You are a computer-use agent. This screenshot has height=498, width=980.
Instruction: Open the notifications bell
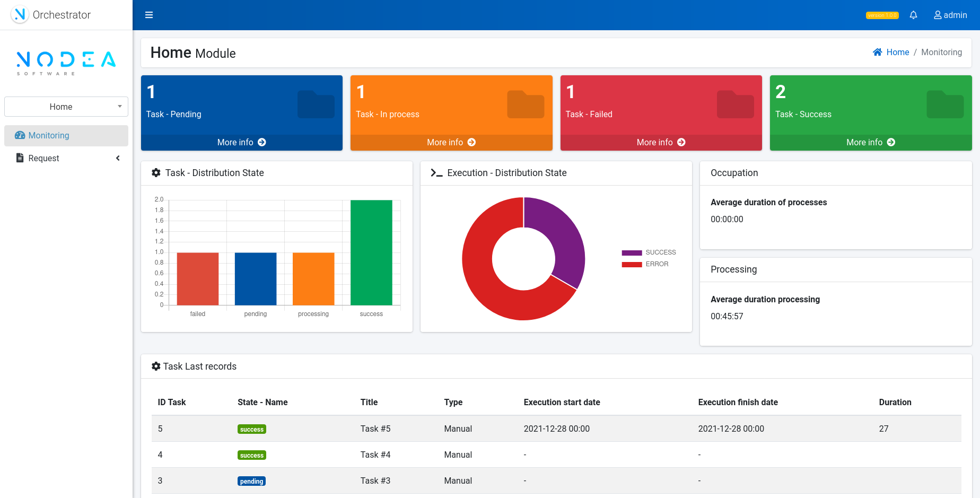click(x=913, y=15)
